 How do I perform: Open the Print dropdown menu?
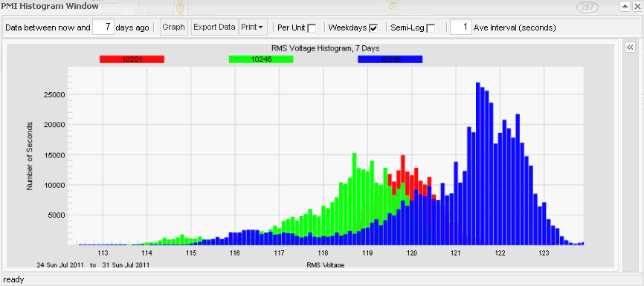[253, 27]
